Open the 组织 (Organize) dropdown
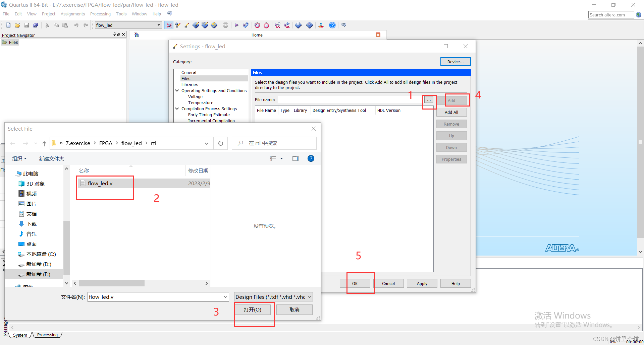Screen dimensions: 644x345 19,158
